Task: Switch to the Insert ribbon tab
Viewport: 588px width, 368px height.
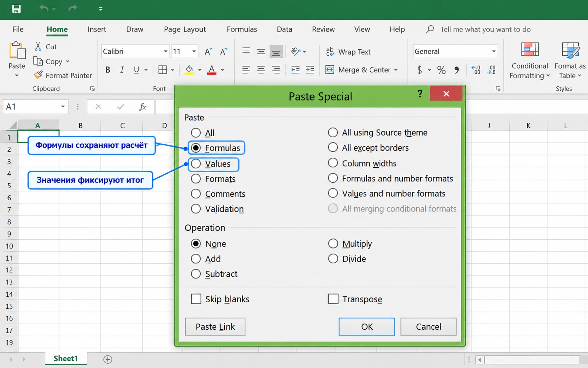Action: (x=97, y=29)
